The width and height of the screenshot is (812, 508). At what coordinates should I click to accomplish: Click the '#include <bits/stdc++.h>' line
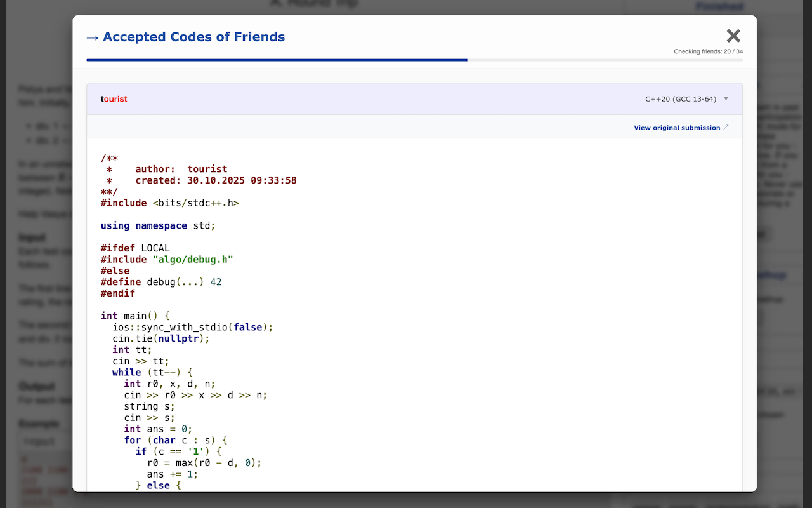click(170, 203)
